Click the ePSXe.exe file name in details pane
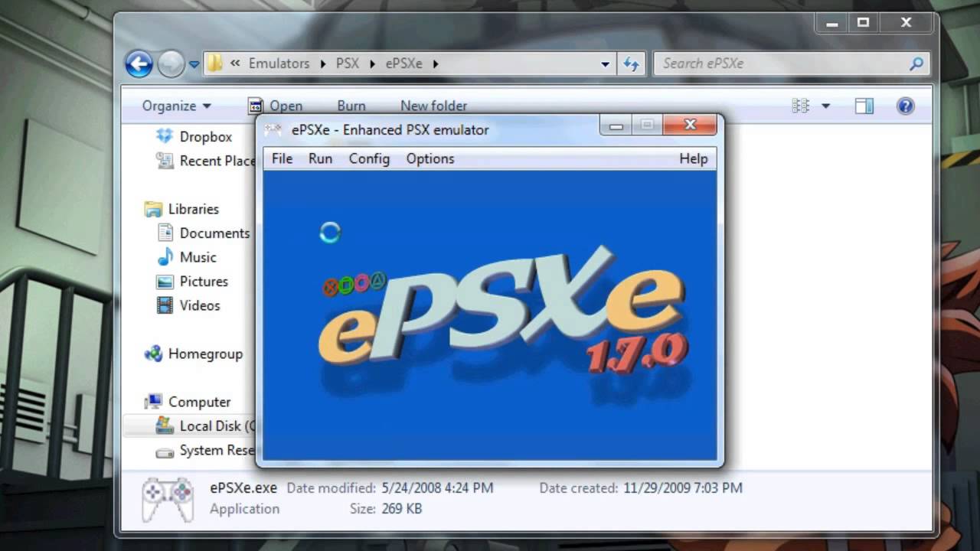Viewport: 980px width, 551px height. (243, 487)
